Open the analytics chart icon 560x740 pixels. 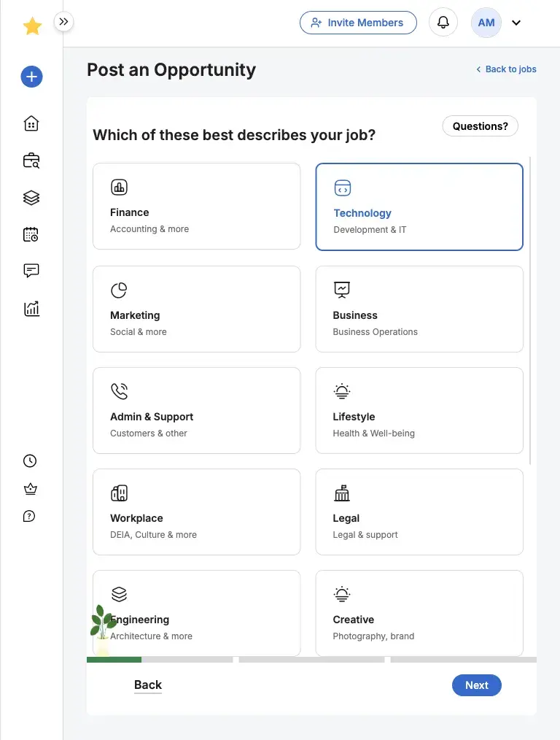(31, 309)
